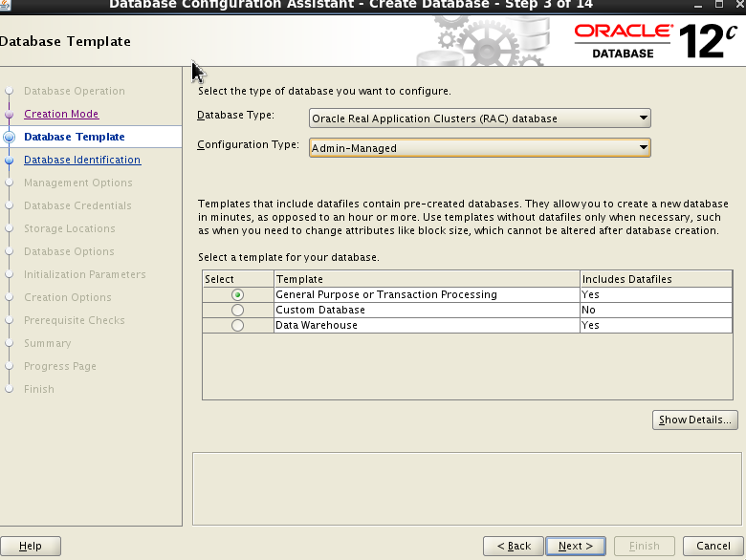Viewport: 746px width, 560px height.
Task: Click the Database Options step label
Action: [x=69, y=251]
